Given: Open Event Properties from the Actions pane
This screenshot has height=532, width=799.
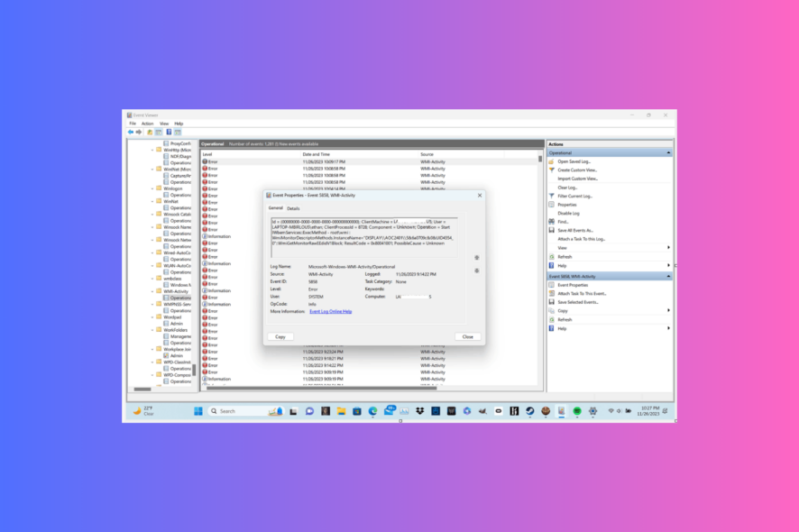Looking at the screenshot, I should (573, 287).
